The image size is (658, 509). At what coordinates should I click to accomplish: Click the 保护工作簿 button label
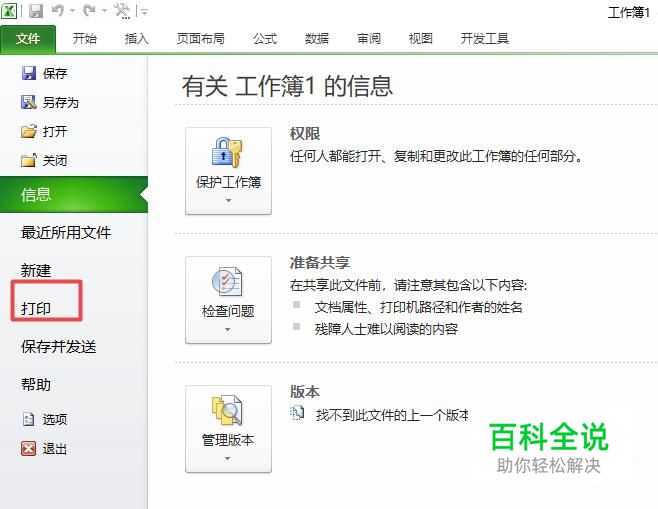click(228, 182)
